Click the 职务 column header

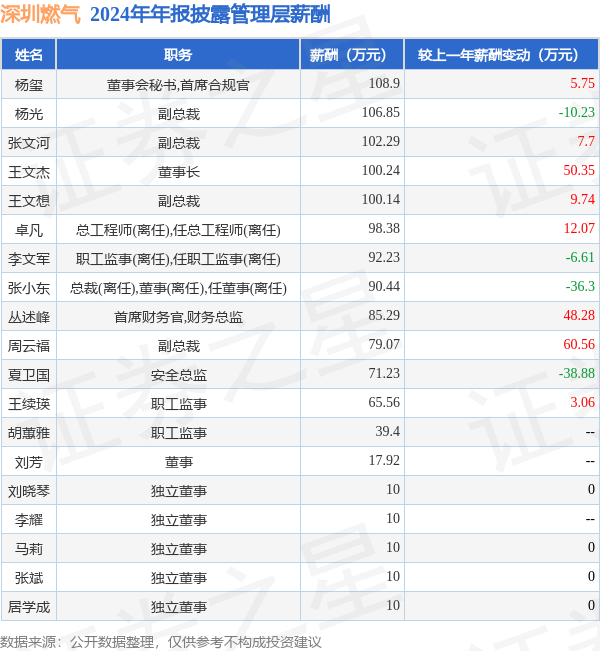click(x=178, y=54)
